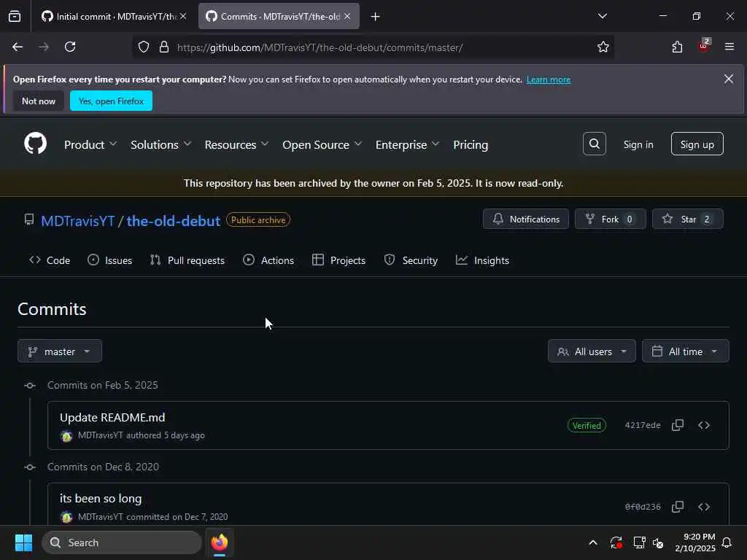The height and width of the screenshot is (560, 747).
Task: Expand the Solutions menu
Action: coord(160,144)
